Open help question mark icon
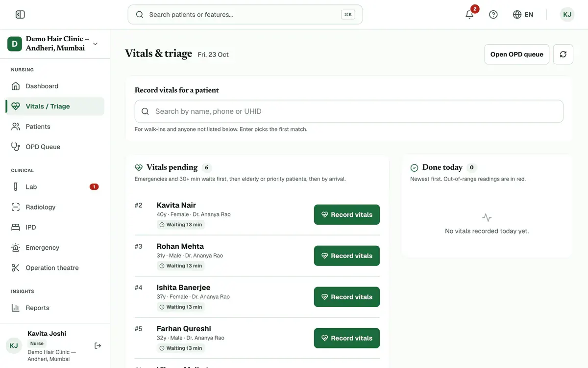Screen dimensions: 588x368 493,15
